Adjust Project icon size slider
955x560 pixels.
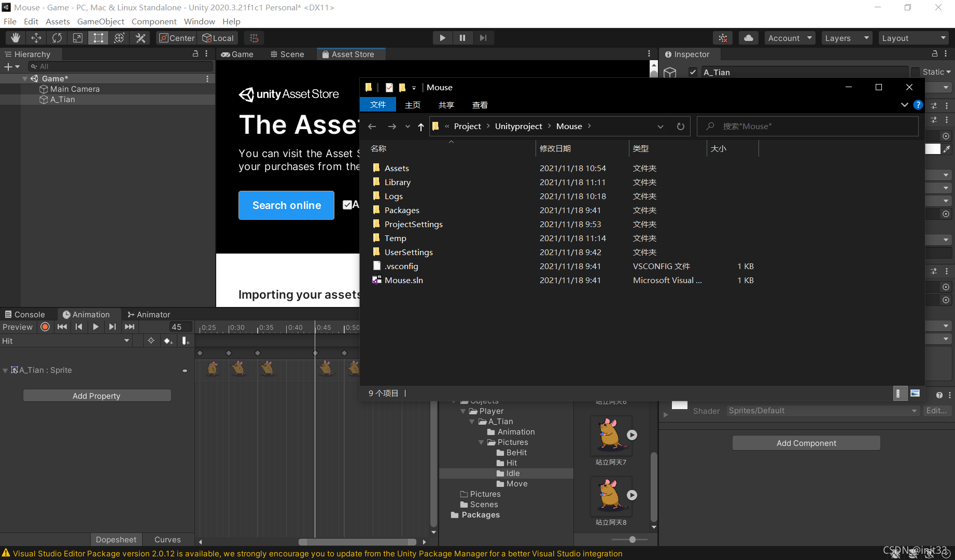(632, 539)
